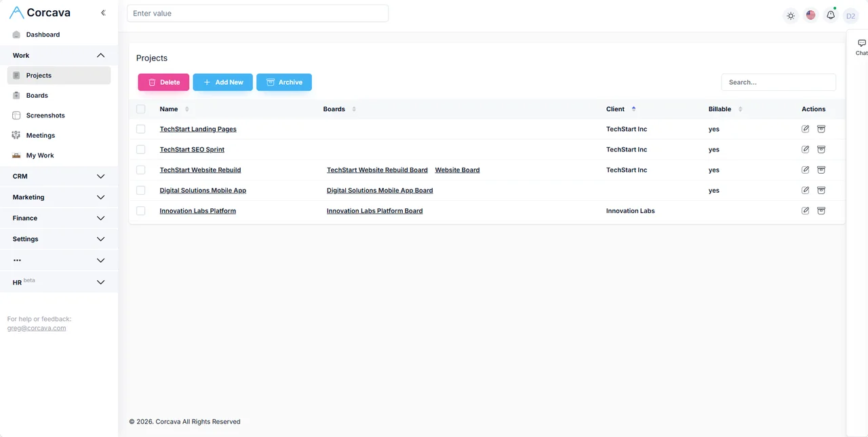Click the Dashboard icon in the sidebar
The width and height of the screenshot is (868, 437).
click(x=16, y=35)
